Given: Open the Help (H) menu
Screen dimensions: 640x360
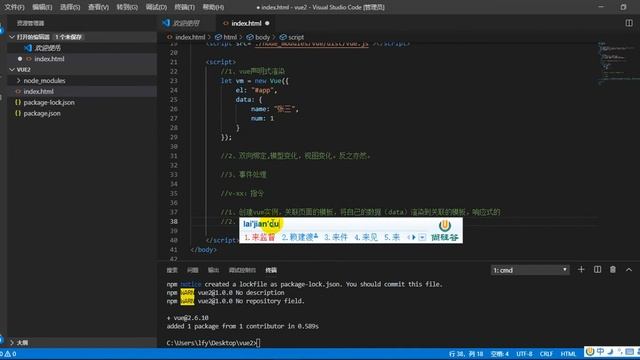Looking at the screenshot, I should pos(213,7).
